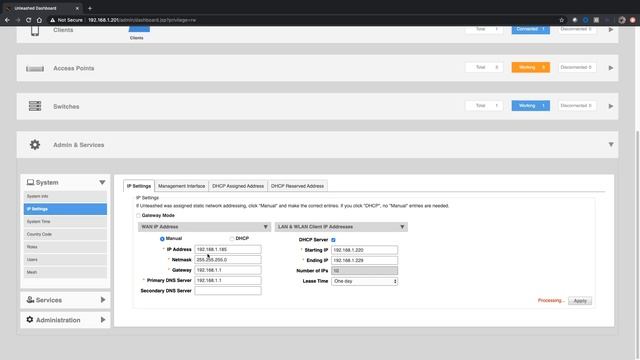
Task: Enable the Gateway Mode checkbox
Action: [x=138, y=216]
